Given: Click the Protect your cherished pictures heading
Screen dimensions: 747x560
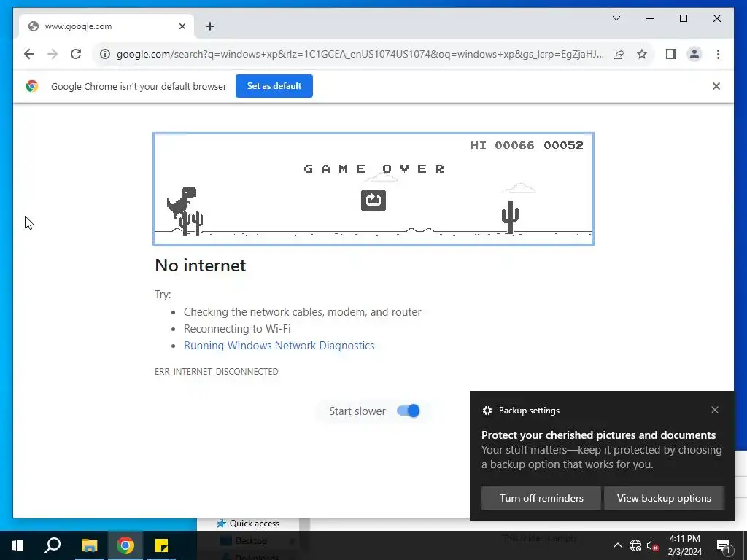Looking at the screenshot, I should click(x=598, y=435).
